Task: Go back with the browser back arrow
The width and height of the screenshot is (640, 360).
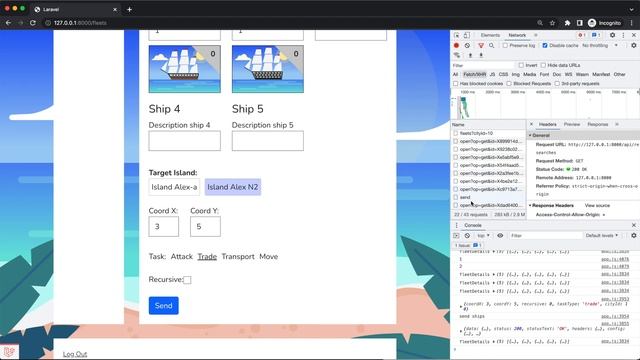Action: (8, 23)
